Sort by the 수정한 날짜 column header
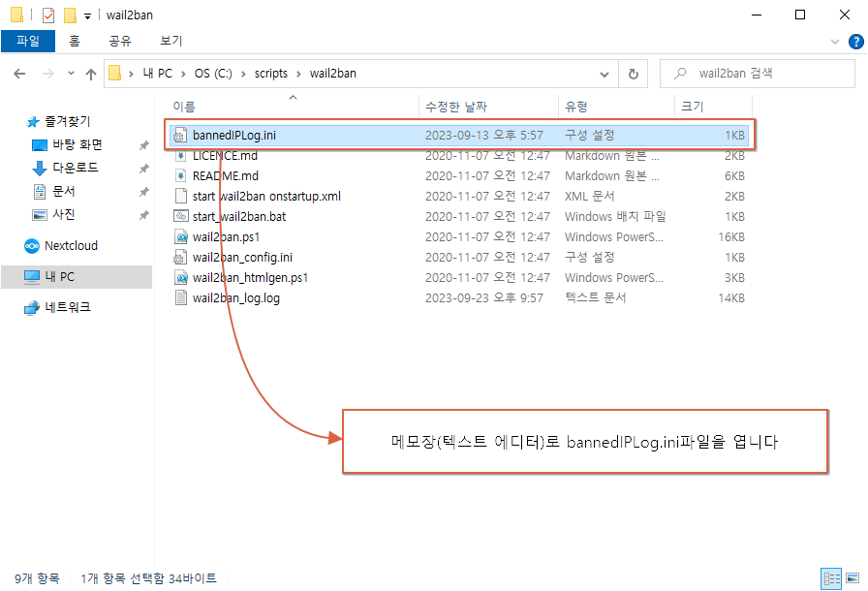The height and width of the screenshot is (591, 868). point(456,107)
